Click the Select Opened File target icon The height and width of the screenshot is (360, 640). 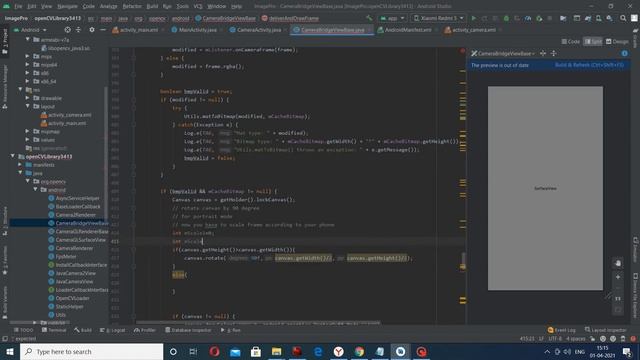click(x=67, y=30)
